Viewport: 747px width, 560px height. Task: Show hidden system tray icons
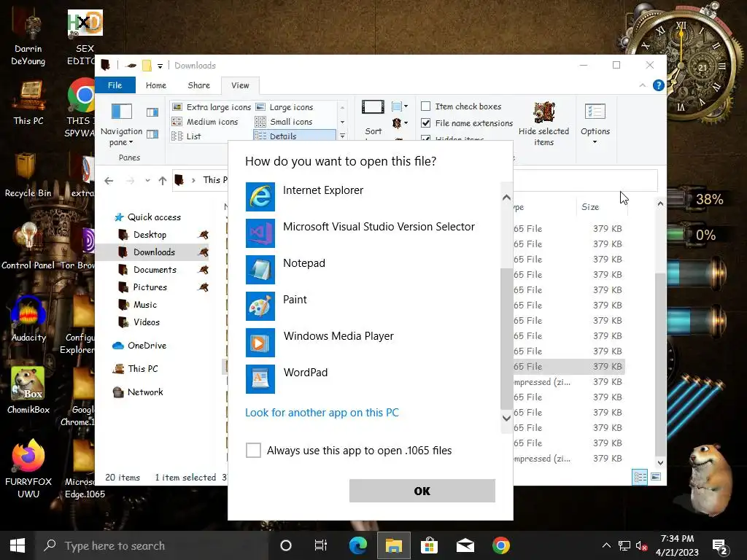tap(606, 545)
